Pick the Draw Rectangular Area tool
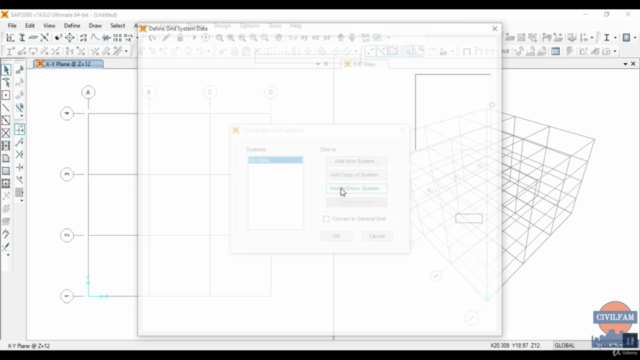640x360 pixels. [x=6, y=171]
